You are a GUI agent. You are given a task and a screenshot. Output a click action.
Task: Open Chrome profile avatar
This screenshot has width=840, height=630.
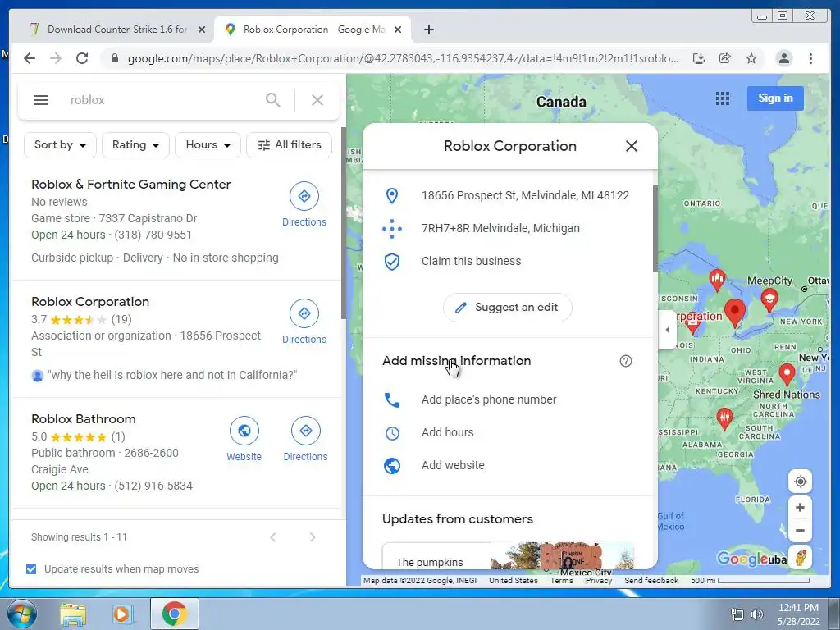(x=783, y=58)
